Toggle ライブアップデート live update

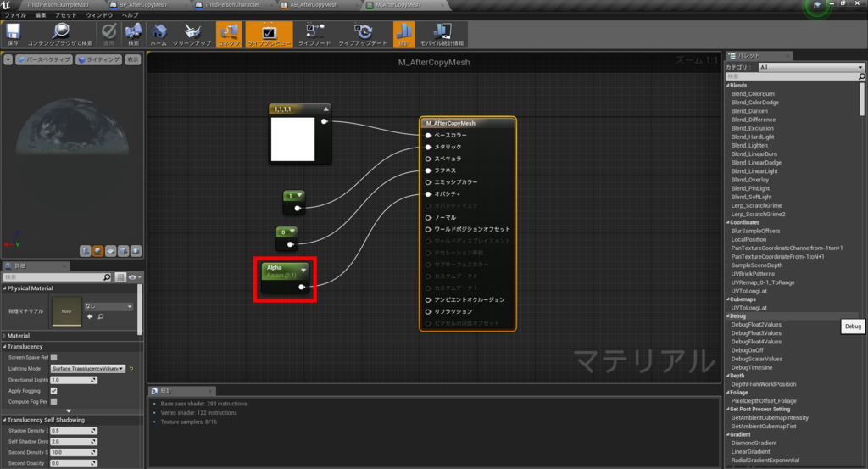coord(363,34)
